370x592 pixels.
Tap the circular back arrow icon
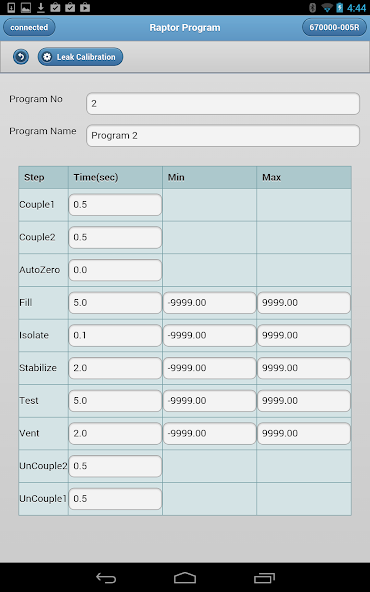coord(21,57)
